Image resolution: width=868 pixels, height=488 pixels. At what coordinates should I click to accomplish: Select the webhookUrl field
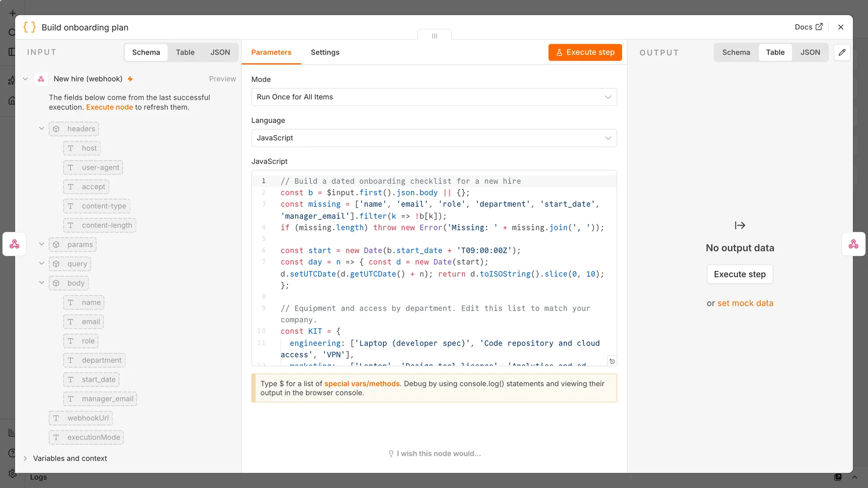[x=81, y=418]
